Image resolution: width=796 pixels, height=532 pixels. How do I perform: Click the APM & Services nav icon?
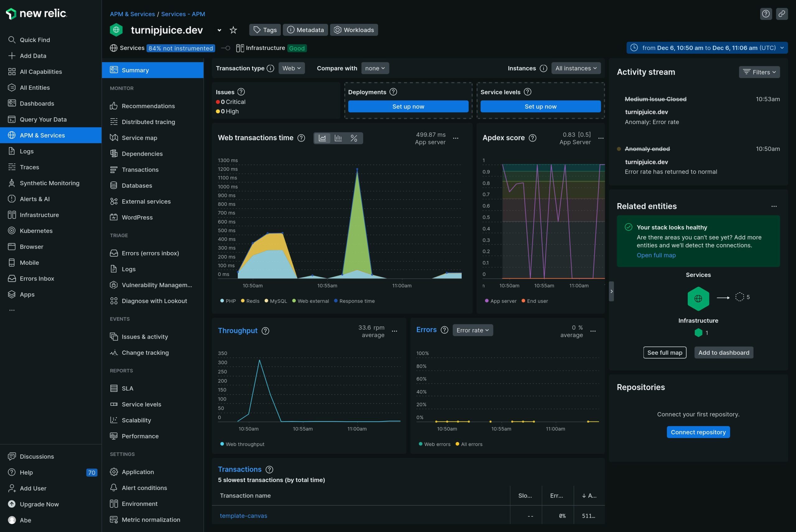(11, 135)
